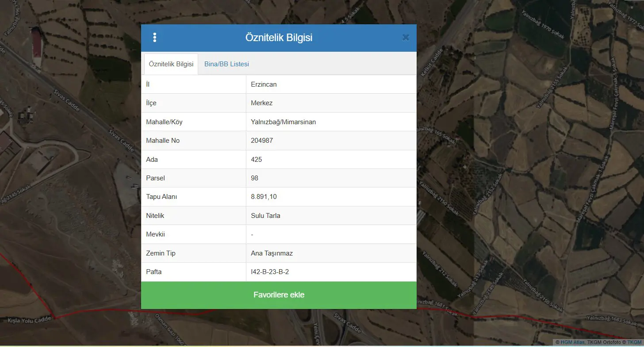Screen dimensions: 644x347
Task: Click the Nitelik value Sulu Tarla
Action: (265, 216)
